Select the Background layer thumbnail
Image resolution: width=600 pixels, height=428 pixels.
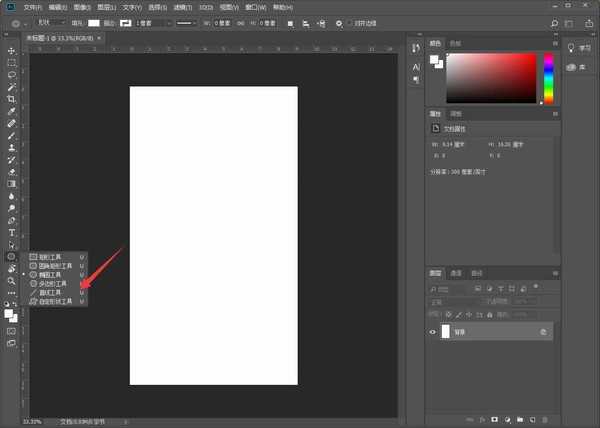pyautogui.click(x=446, y=331)
